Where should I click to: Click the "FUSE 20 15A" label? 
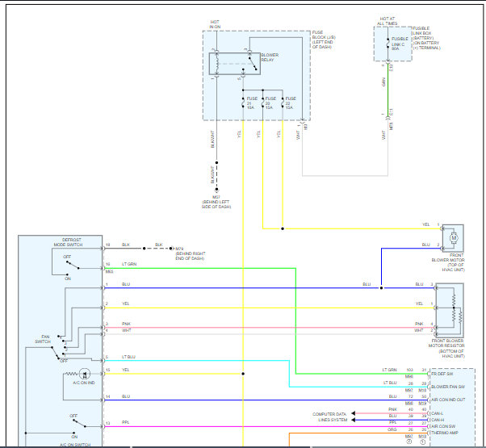click(x=270, y=103)
